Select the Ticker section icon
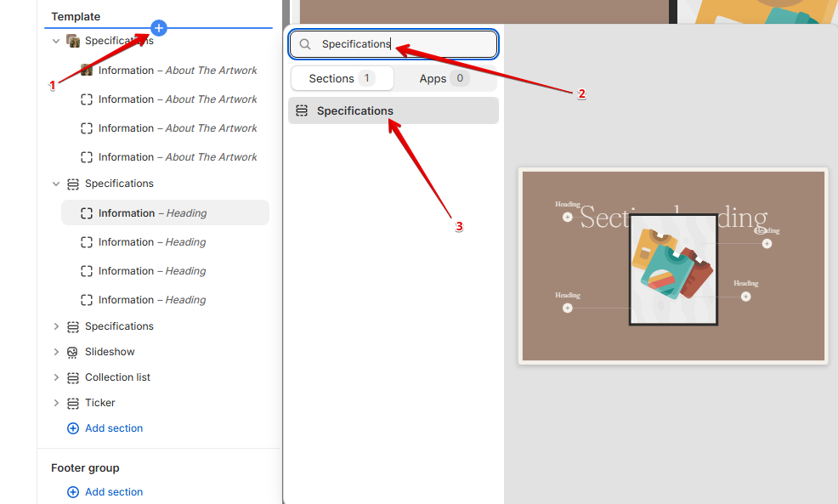 pos(73,404)
